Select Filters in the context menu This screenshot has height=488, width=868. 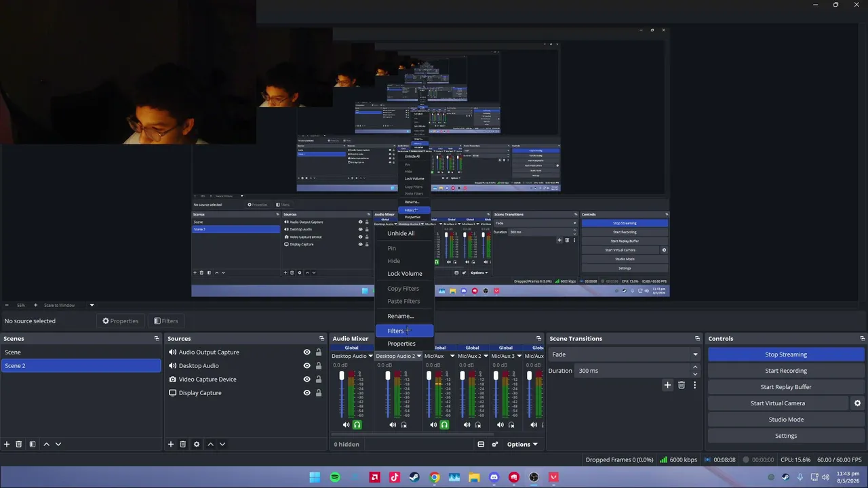pos(404,331)
